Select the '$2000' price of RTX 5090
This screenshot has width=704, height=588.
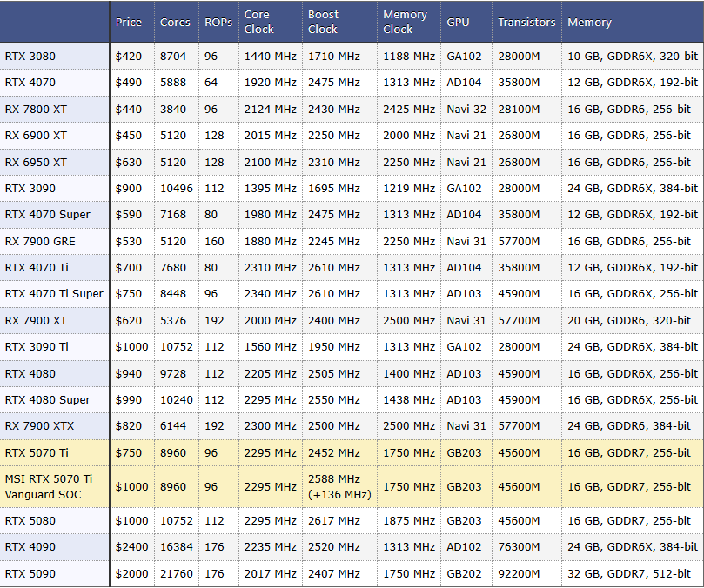click(x=131, y=573)
